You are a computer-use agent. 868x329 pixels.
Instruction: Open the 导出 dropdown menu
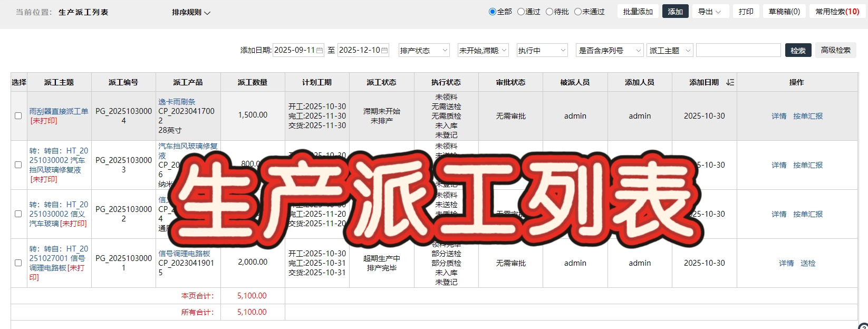coord(711,12)
